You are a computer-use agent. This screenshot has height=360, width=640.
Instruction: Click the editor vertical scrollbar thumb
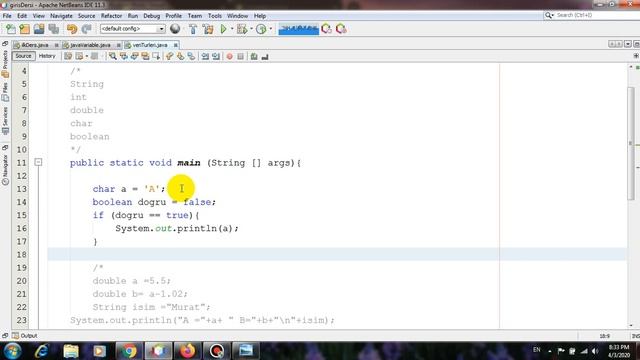coord(631,143)
